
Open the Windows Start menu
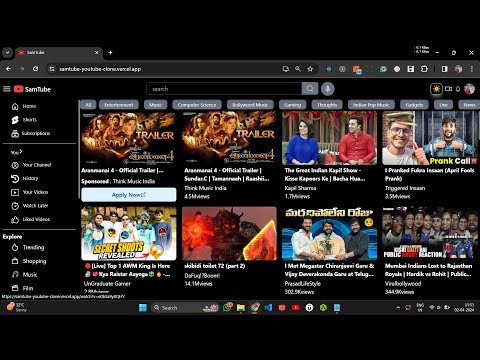[143, 307]
